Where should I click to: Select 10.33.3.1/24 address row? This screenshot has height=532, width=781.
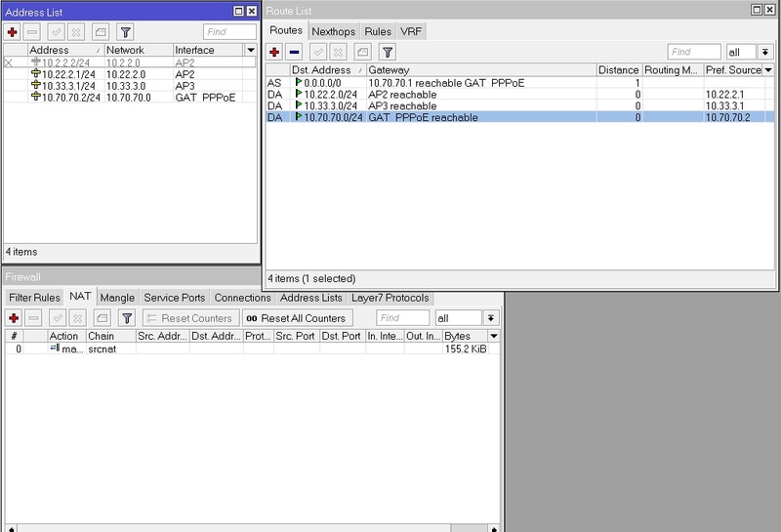pyautogui.click(x=130, y=86)
